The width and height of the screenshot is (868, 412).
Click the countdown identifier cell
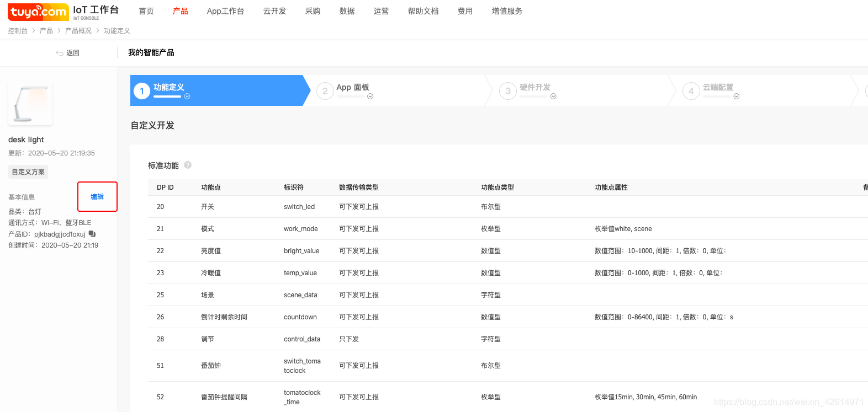tap(300, 317)
